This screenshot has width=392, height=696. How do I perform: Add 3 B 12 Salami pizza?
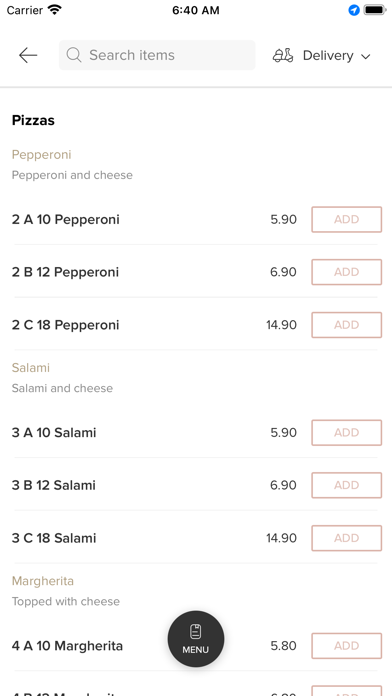tap(347, 485)
